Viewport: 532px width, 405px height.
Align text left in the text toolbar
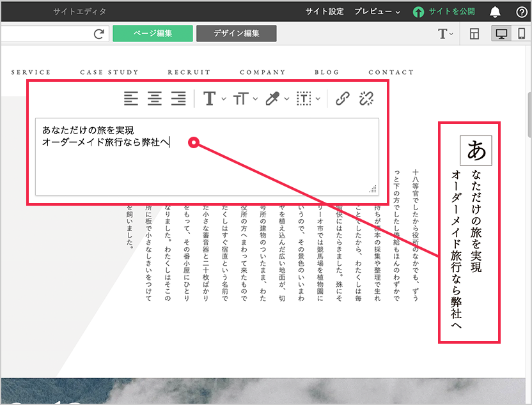point(131,98)
